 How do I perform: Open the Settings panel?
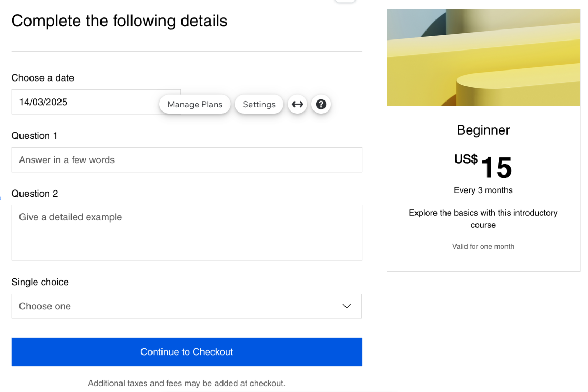point(259,104)
